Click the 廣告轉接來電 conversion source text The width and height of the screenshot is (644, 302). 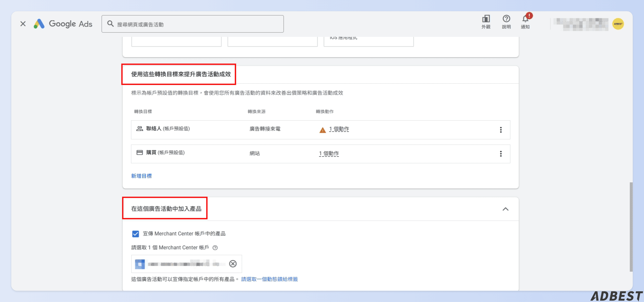[265, 129]
